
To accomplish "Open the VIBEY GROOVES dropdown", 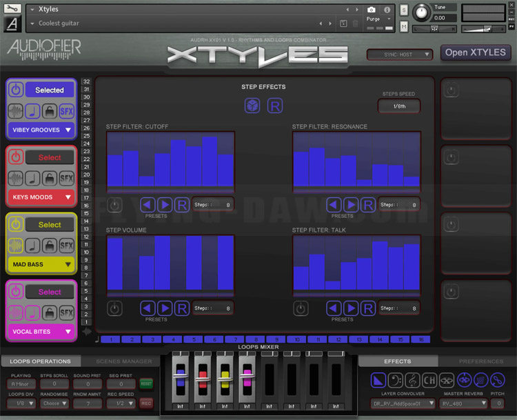I will (41, 130).
